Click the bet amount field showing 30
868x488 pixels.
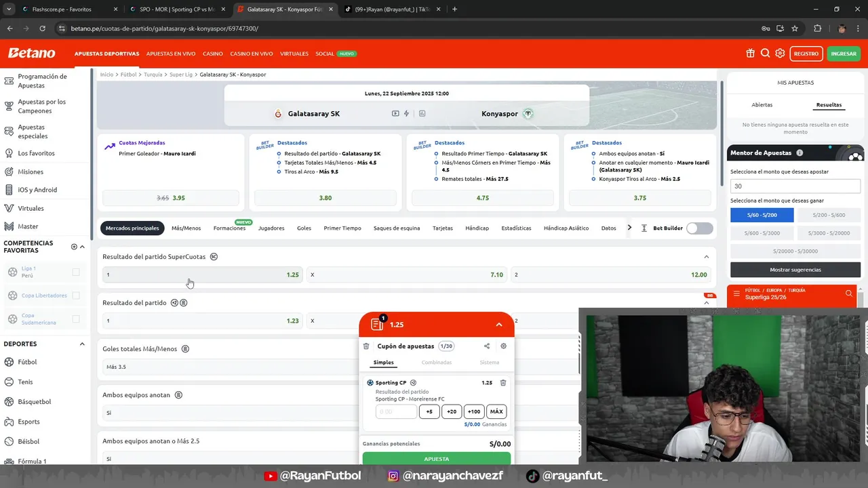tap(795, 186)
